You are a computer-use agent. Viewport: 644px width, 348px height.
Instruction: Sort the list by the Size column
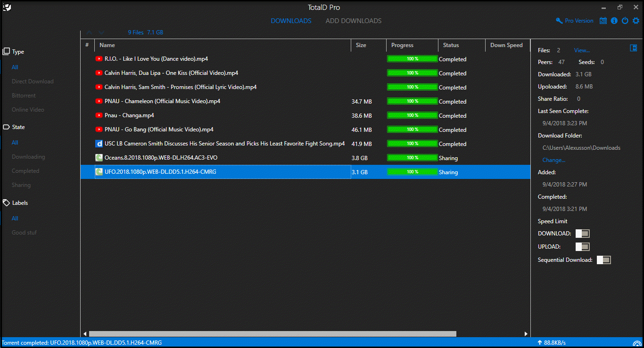pos(369,45)
